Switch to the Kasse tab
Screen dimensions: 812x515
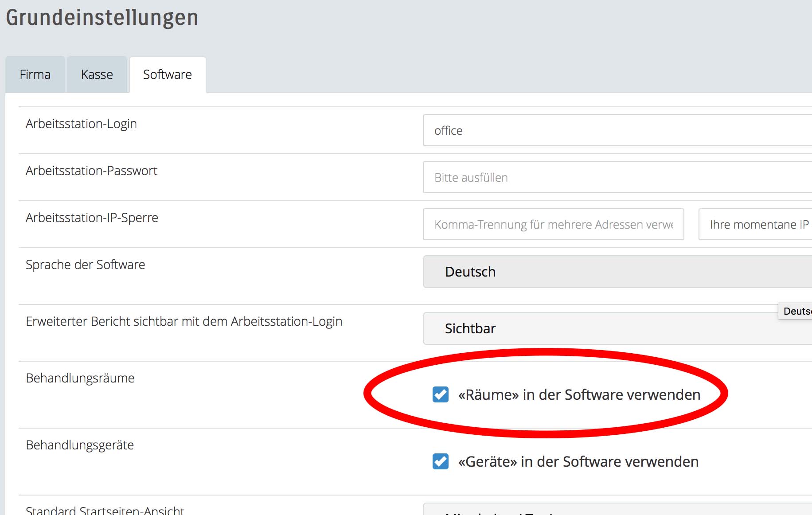click(x=97, y=74)
